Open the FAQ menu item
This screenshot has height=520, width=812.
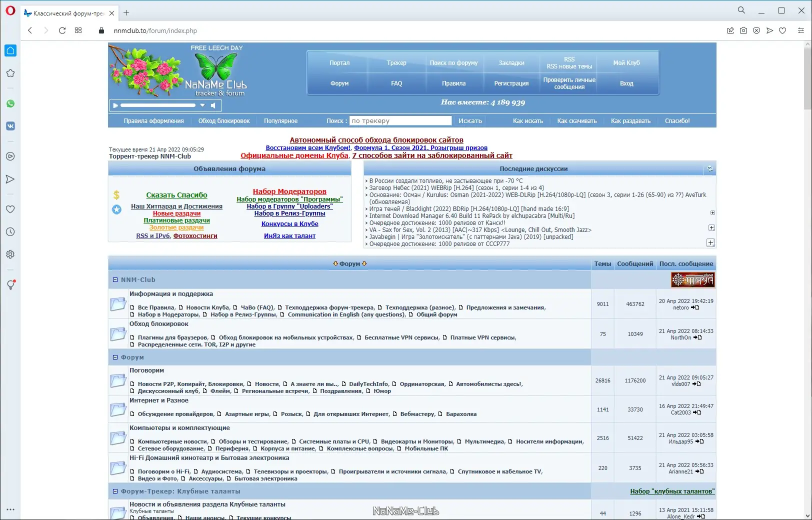coord(396,83)
